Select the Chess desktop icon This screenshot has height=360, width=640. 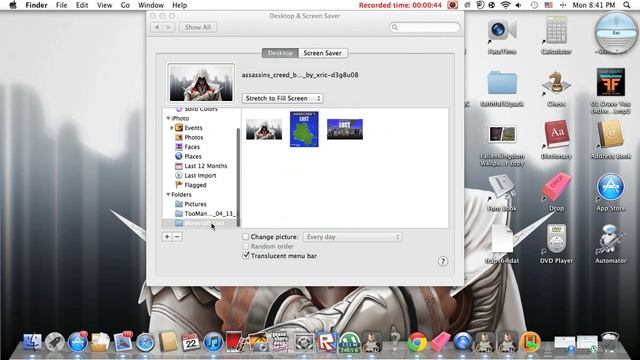pyautogui.click(x=556, y=83)
